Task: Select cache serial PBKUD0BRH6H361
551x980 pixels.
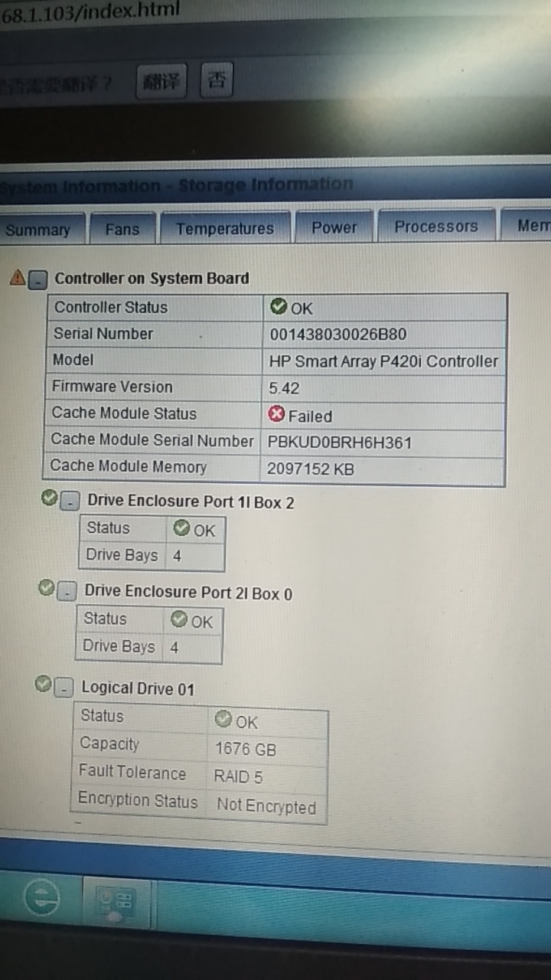Action: 340,443
